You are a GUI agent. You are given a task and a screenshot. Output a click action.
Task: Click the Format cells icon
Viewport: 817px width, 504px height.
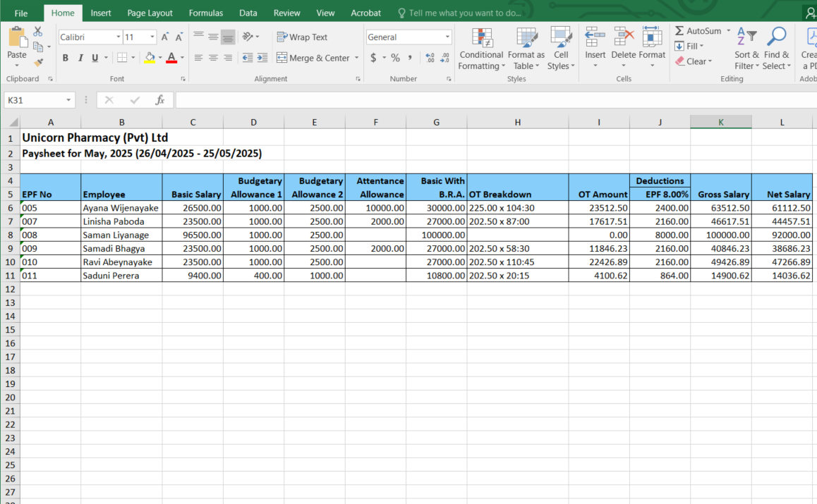point(652,37)
